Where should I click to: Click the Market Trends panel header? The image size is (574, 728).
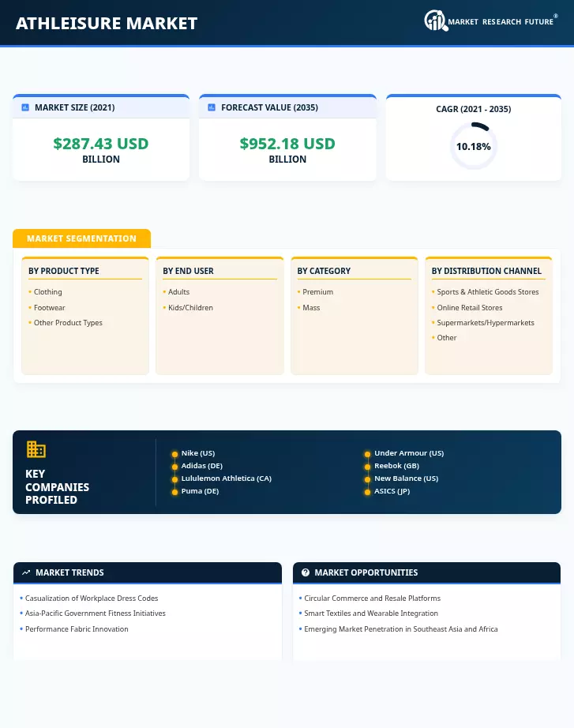147,573
